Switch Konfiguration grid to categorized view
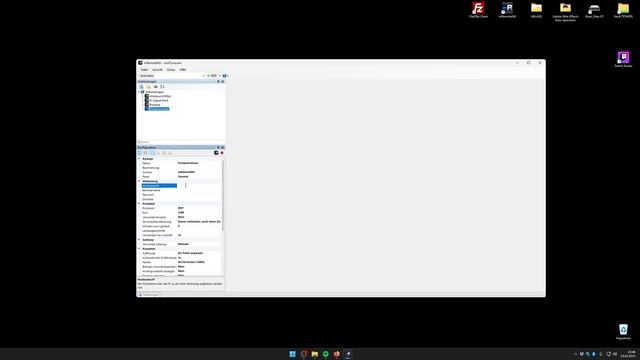 (140, 153)
